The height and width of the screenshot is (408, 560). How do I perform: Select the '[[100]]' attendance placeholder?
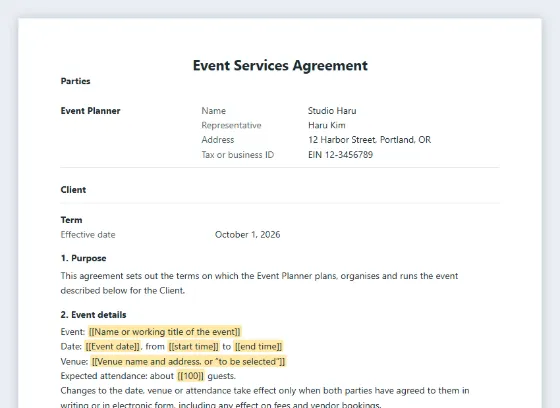(x=191, y=376)
